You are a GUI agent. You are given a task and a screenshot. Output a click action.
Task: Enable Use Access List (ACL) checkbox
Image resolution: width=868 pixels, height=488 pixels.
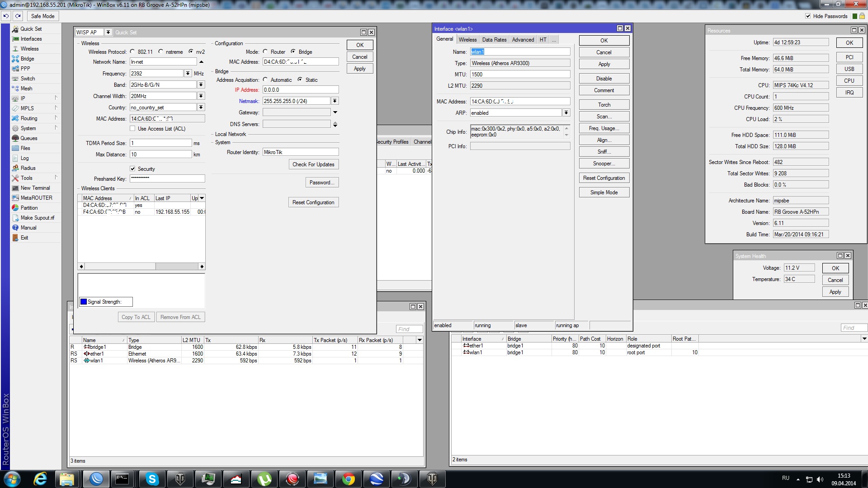tap(132, 129)
